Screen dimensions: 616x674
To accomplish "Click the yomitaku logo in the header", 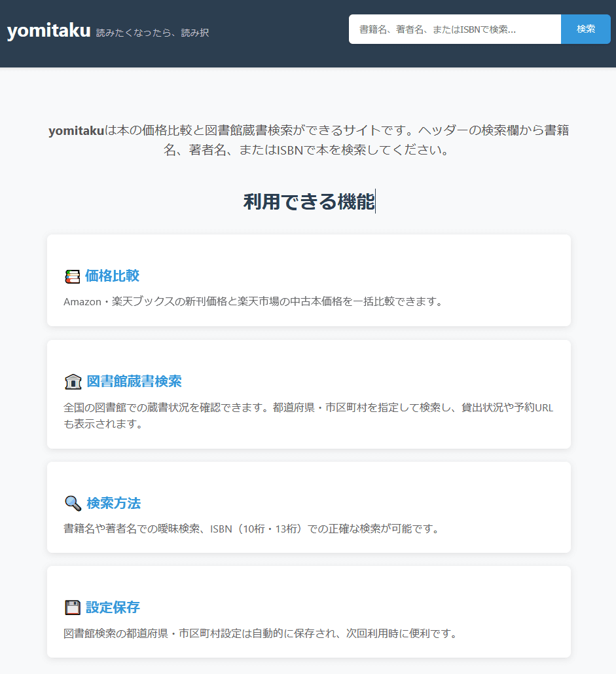I will [48, 30].
